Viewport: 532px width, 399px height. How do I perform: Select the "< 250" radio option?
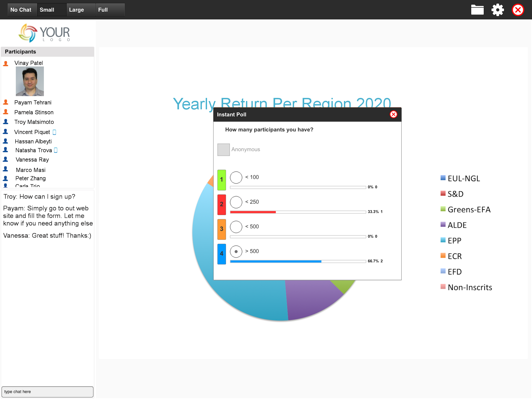(x=236, y=202)
